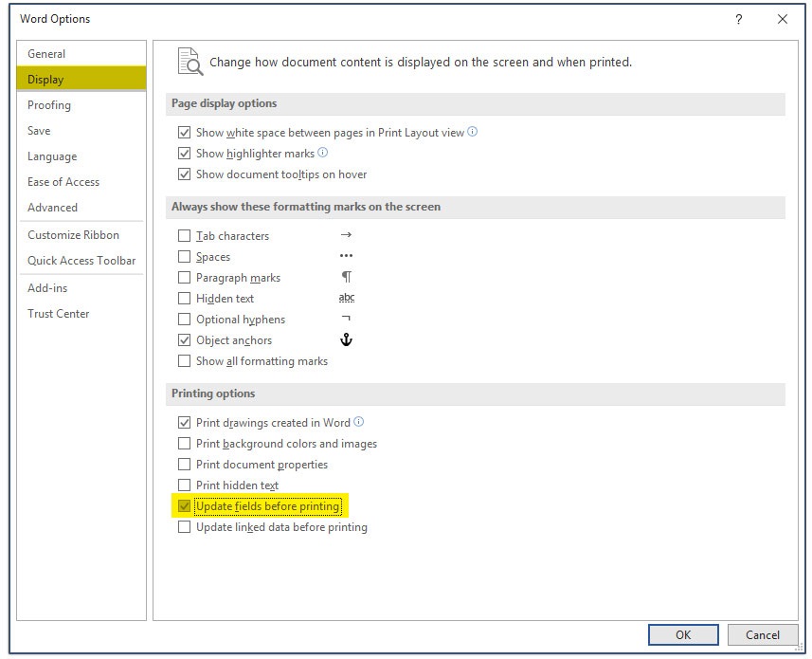812x659 pixels.
Task: Uncheck Update fields before printing
Action: (x=185, y=506)
